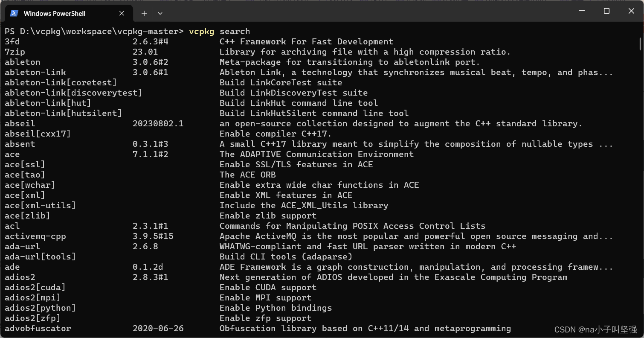Click the 'advobfuscator' package name

coord(38,328)
